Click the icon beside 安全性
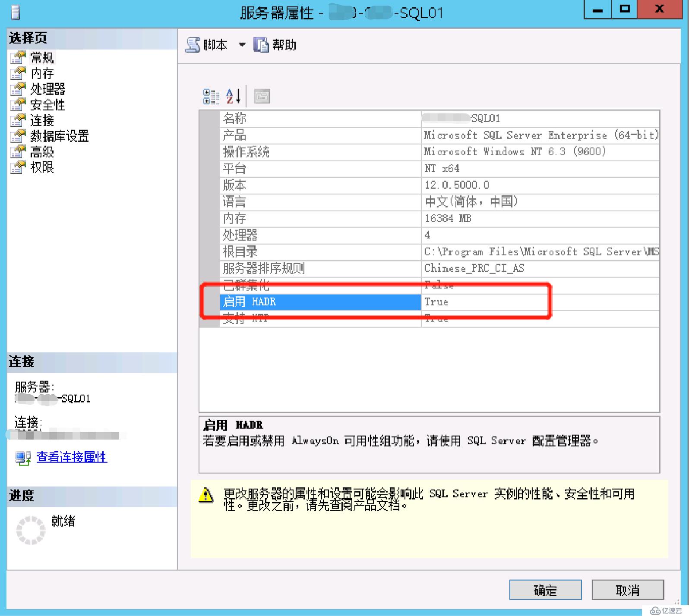 [x=18, y=104]
